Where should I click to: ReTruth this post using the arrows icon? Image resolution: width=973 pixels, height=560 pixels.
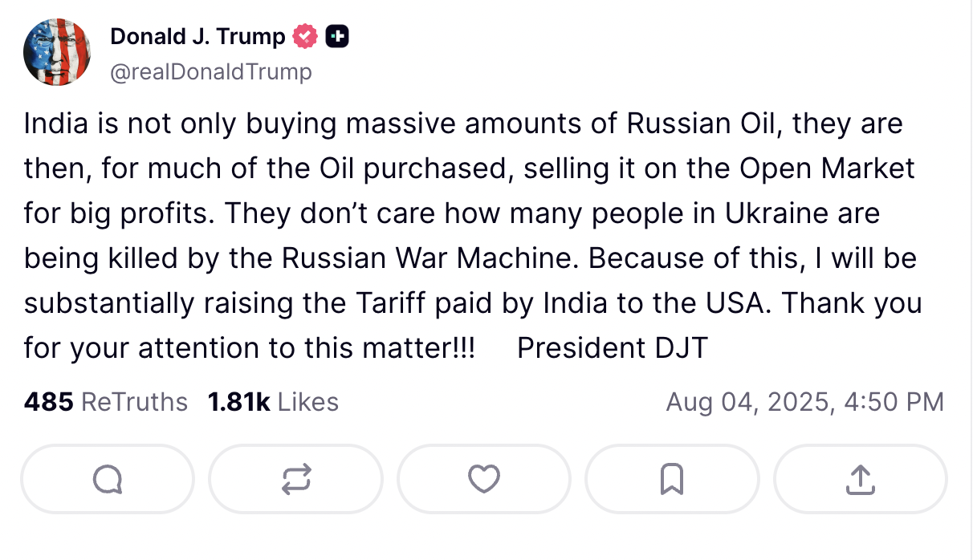click(x=295, y=479)
